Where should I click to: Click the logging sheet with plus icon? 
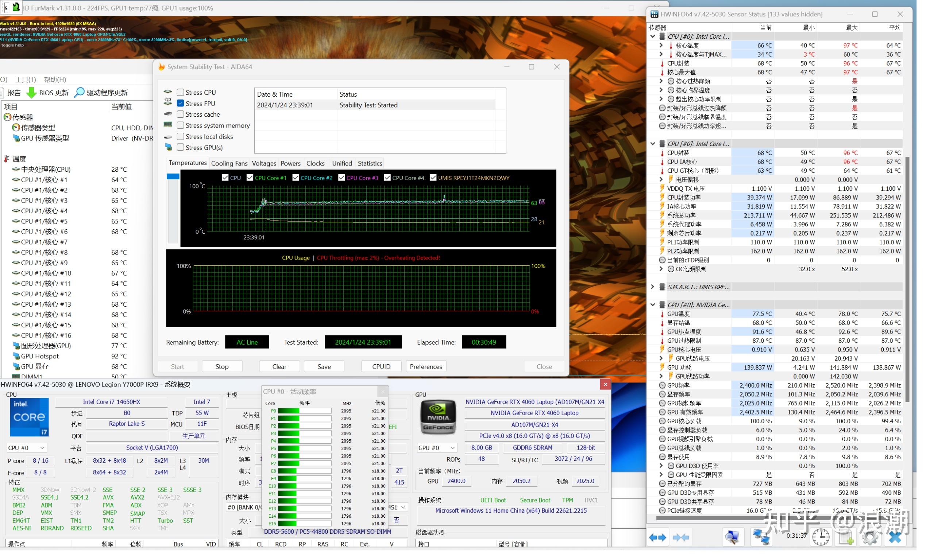point(845,537)
